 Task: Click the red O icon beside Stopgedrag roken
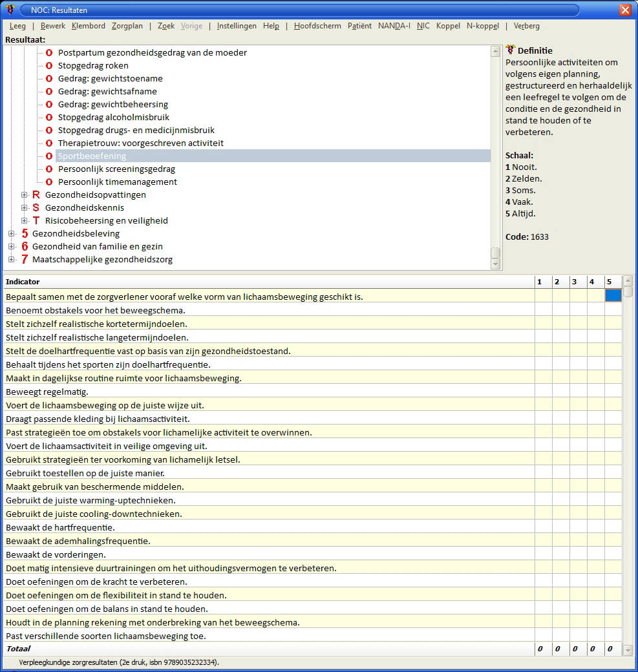pyautogui.click(x=49, y=65)
